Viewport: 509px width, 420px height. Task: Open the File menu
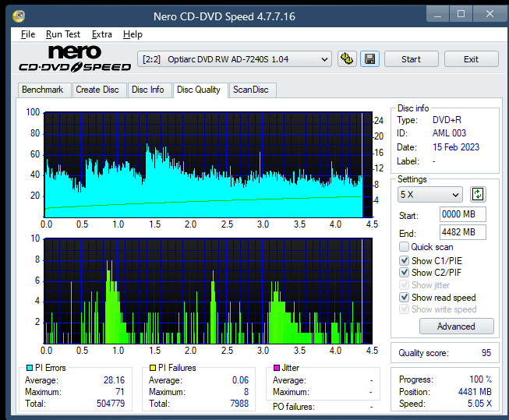(x=28, y=34)
